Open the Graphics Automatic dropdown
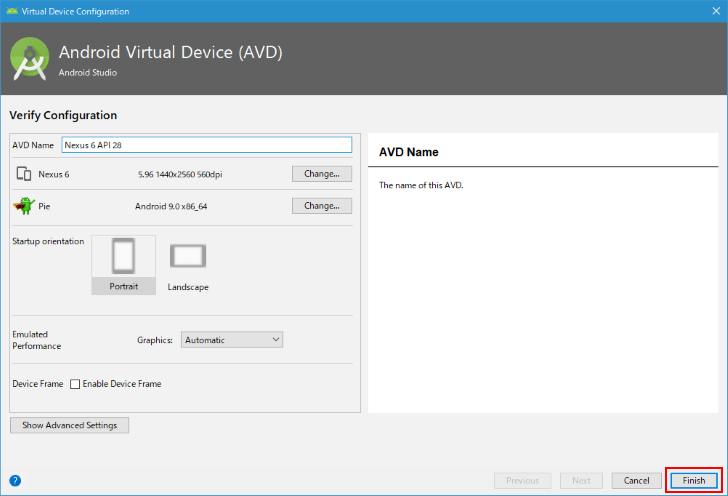The width and height of the screenshot is (728, 496). tap(232, 340)
